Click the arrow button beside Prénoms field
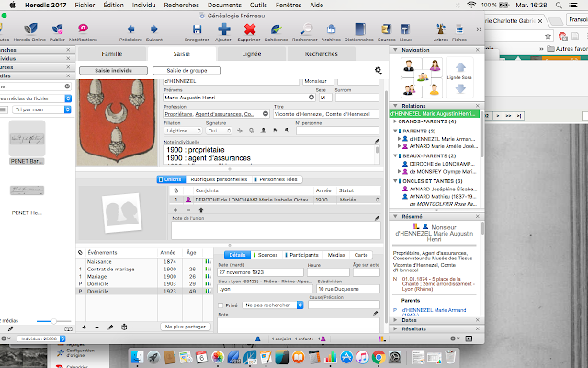Image resolution: width=588 pixels, height=368 pixels. 311,98
